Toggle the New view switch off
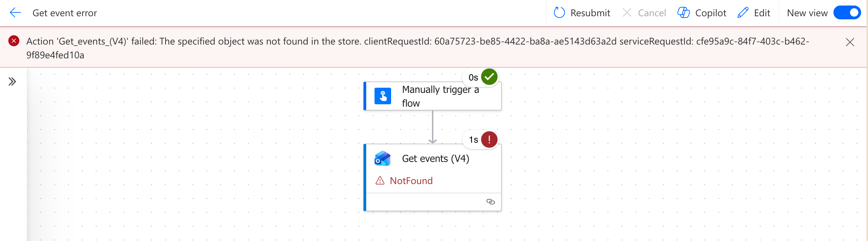 pos(847,13)
